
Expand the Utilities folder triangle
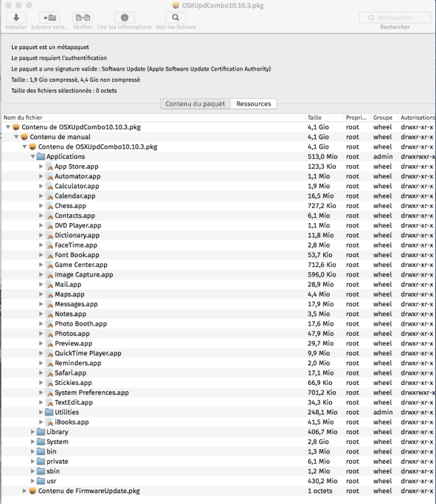[41, 413]
